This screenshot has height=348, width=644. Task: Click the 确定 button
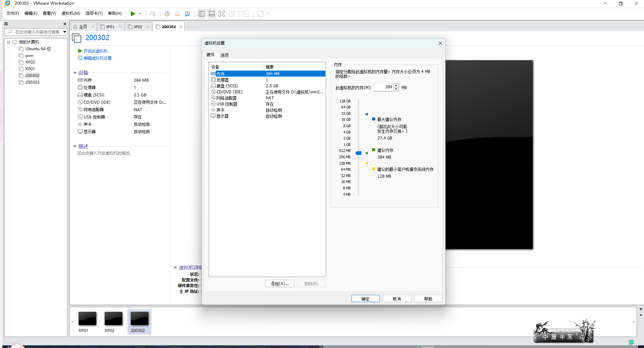click(365, 298)
